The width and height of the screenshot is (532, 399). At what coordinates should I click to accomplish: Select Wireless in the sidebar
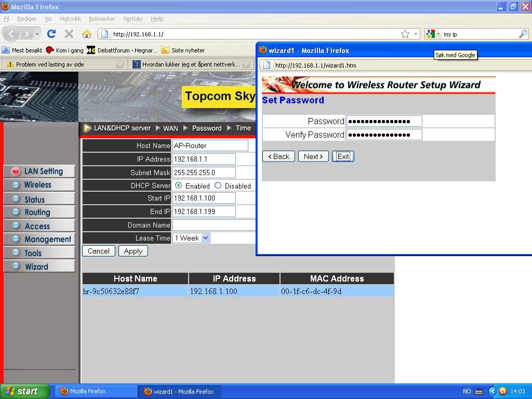click(39, 184)
